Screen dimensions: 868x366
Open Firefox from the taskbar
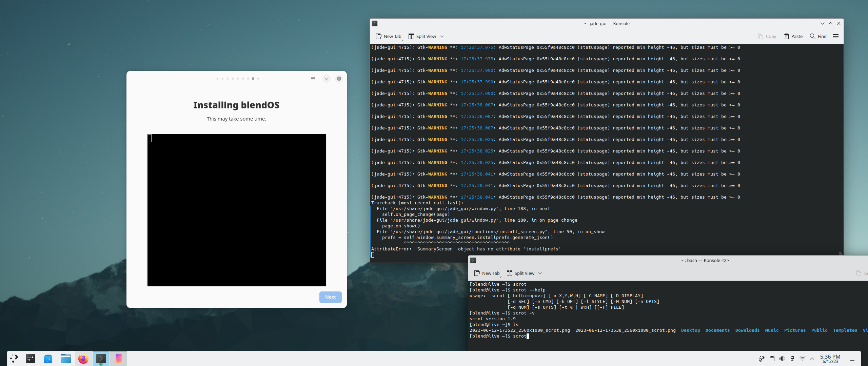[83, 359]
